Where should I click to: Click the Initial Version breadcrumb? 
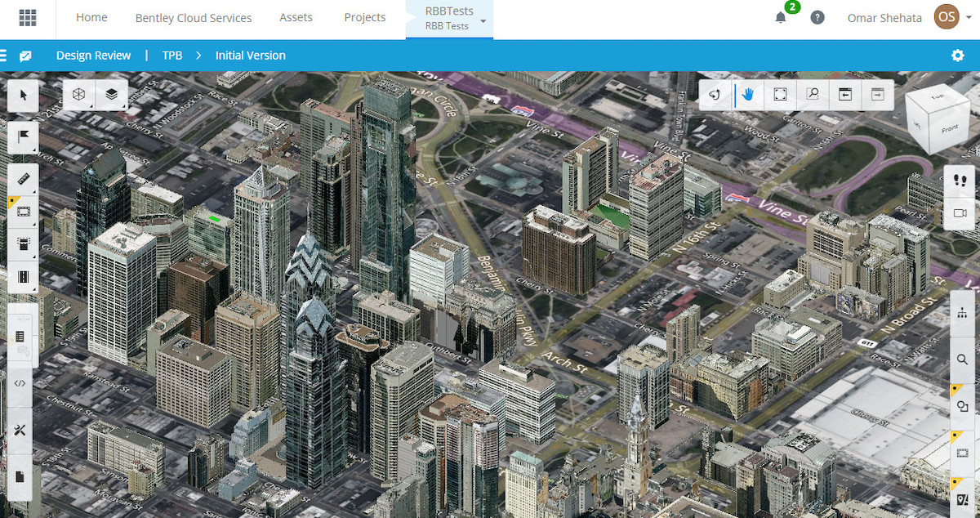pos(251,56)
